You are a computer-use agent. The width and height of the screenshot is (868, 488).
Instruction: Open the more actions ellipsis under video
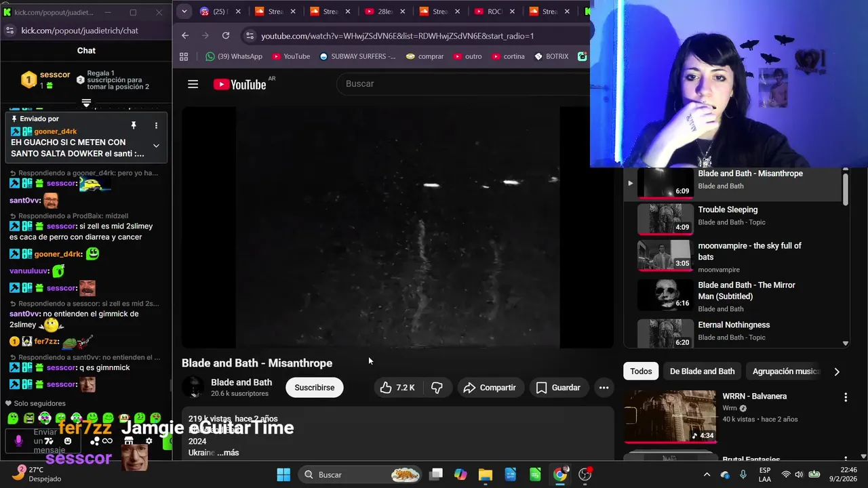click(604, 388)
